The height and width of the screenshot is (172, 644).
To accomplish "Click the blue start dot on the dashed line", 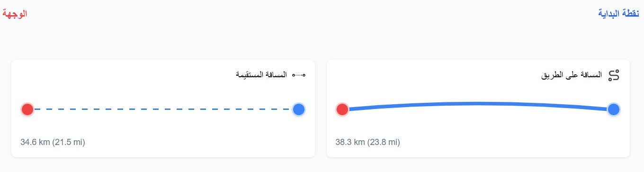I will [298, 109].
